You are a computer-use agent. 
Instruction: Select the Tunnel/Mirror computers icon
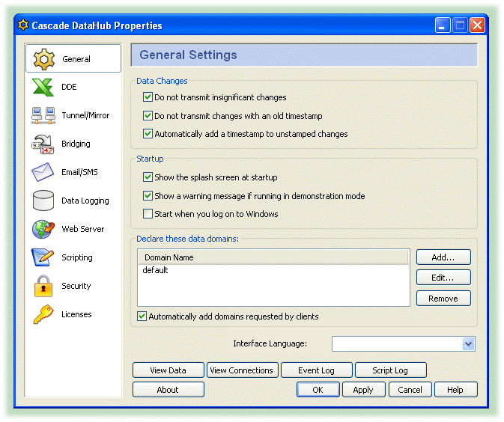pyautogui.click(x=43, y=115)
